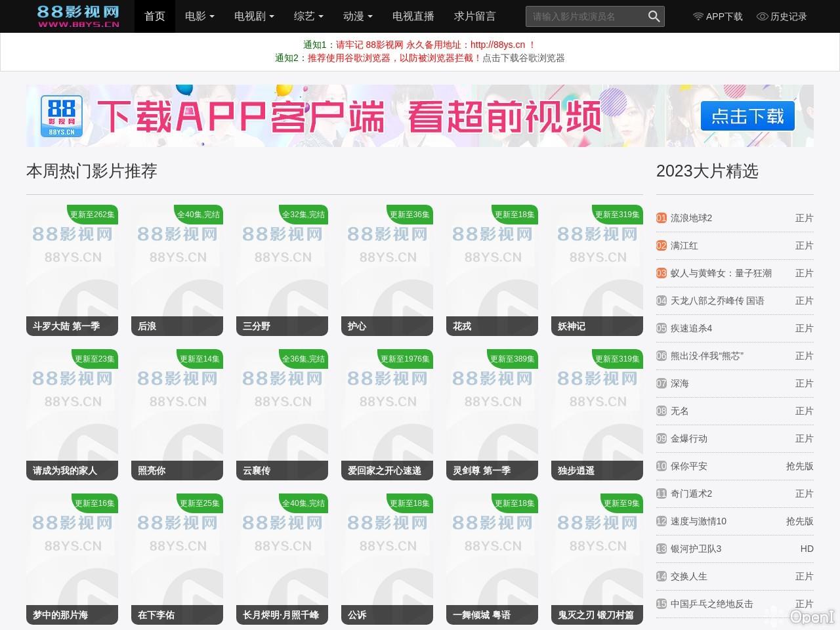This screenshot has width=840, height=630.
Task: Click the 点击下载 button on the banner
Action: [x=747, y=115]
